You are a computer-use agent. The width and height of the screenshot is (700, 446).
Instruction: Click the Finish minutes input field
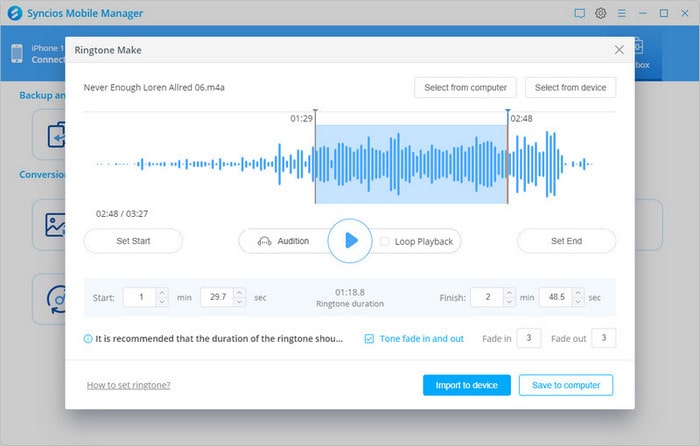[x=488, y=297]
